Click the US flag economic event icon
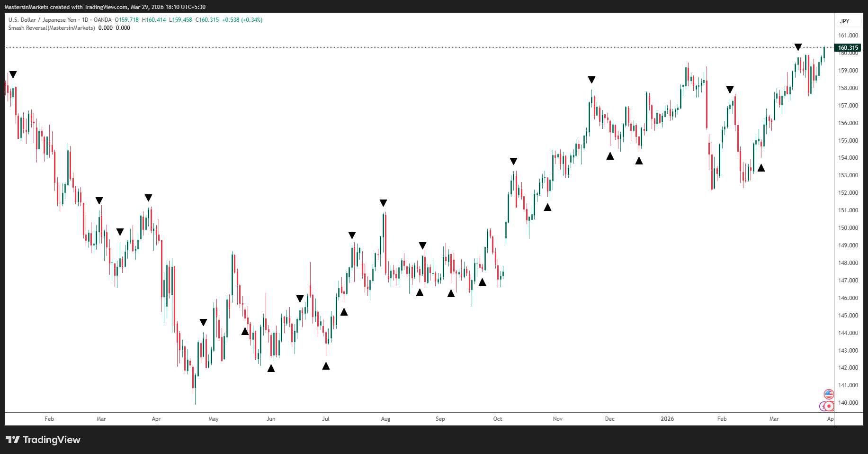The image size is (868, 454). [829, 394]
